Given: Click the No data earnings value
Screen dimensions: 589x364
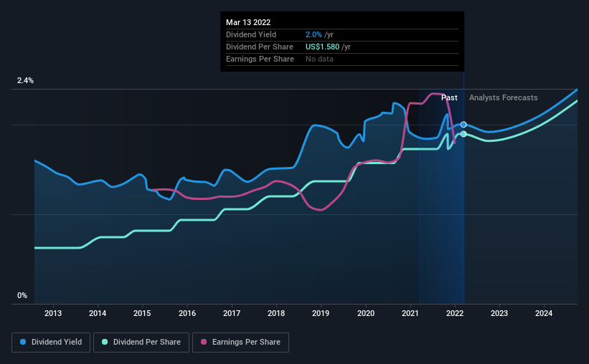Looking at the screenshot, I should click(319, 59).
